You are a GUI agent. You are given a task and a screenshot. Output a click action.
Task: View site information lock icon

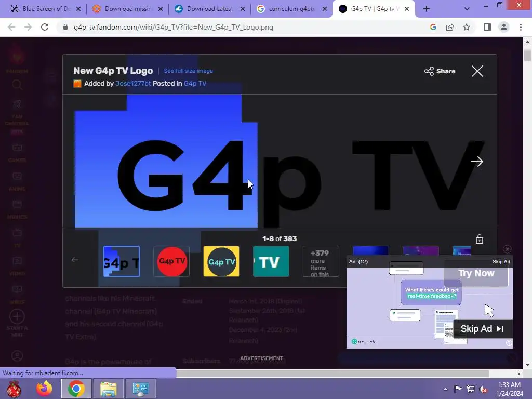pos(65,27)
